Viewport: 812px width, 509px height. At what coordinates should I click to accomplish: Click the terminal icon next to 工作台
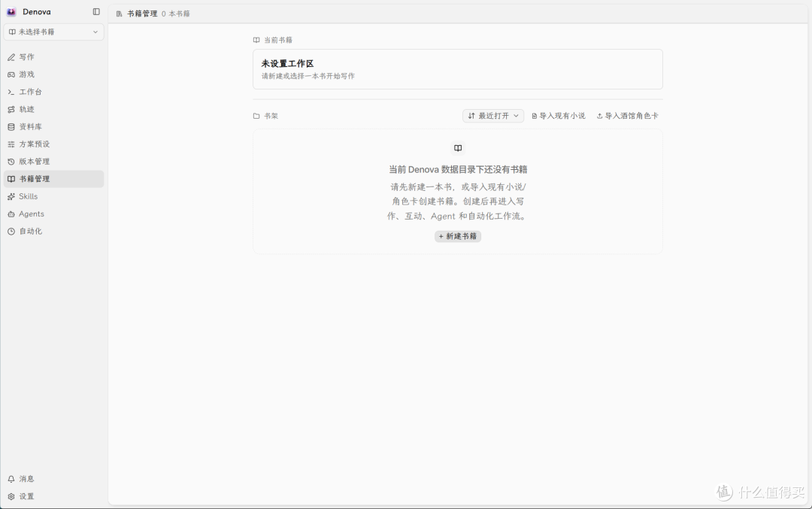pyautogui.click(x=11, y=92)
